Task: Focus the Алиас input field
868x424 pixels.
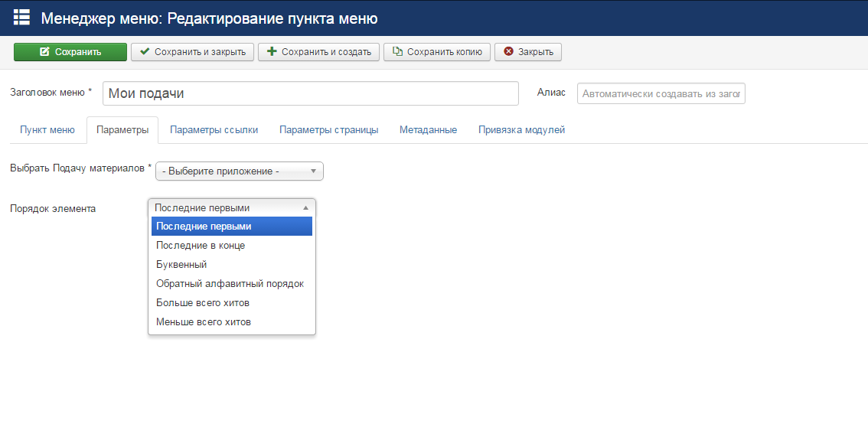Action: [x=661, y=93]
